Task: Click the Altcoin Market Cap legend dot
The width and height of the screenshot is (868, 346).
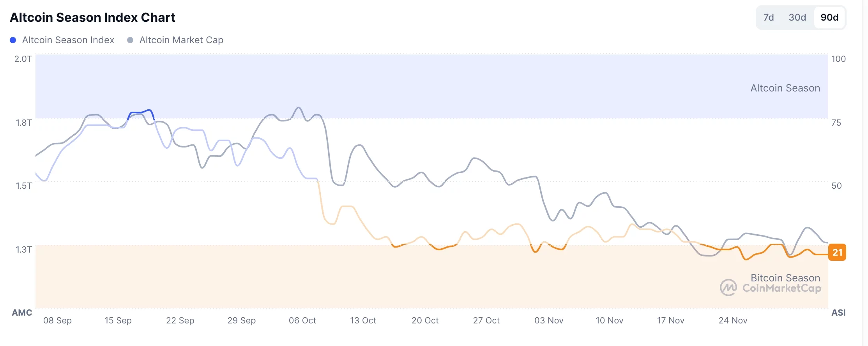Action: [130, 40]
